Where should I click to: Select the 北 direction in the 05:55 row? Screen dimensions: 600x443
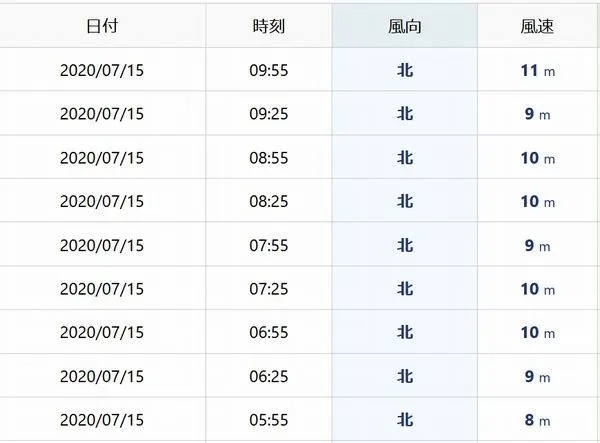pos(405,420)
